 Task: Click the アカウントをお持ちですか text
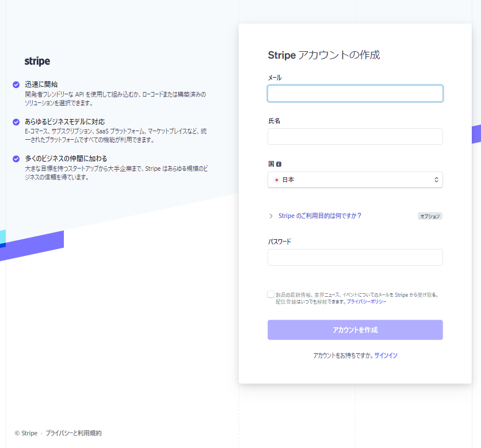[343, 355]
